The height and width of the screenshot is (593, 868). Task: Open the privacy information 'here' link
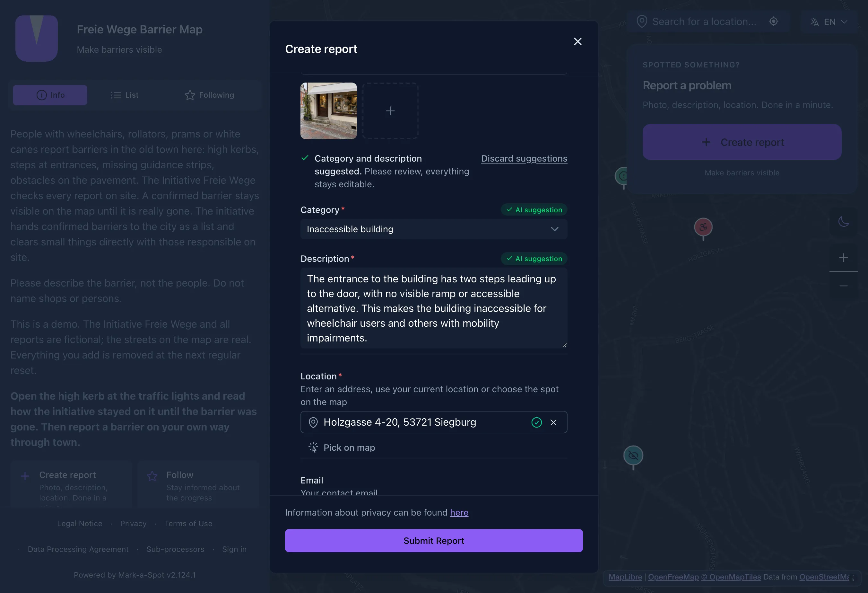459,512
